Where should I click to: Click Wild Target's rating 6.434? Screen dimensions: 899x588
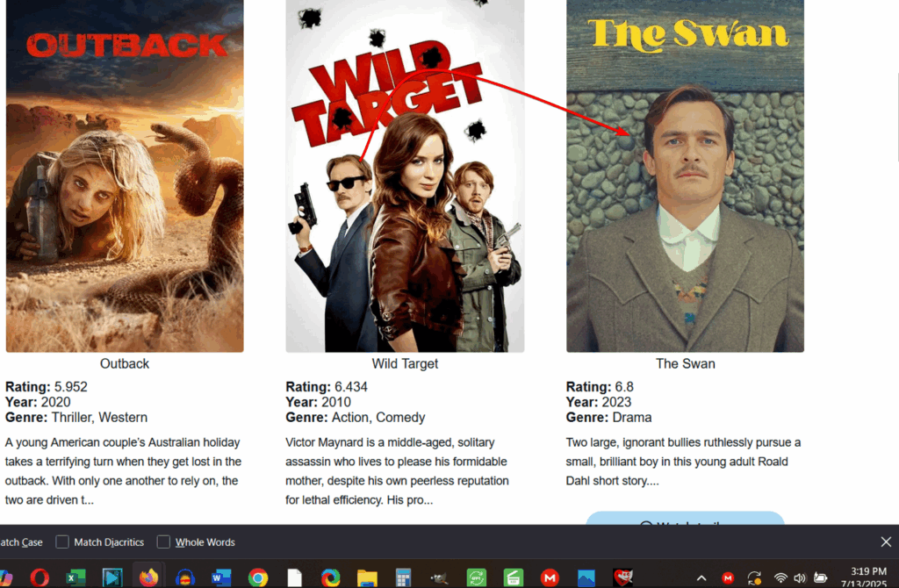327,387
